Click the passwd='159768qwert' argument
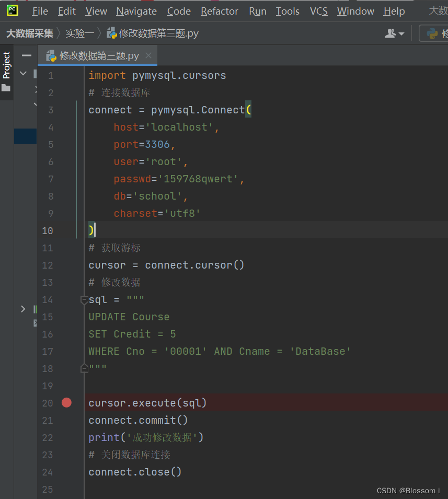 [x=179, y=179]
